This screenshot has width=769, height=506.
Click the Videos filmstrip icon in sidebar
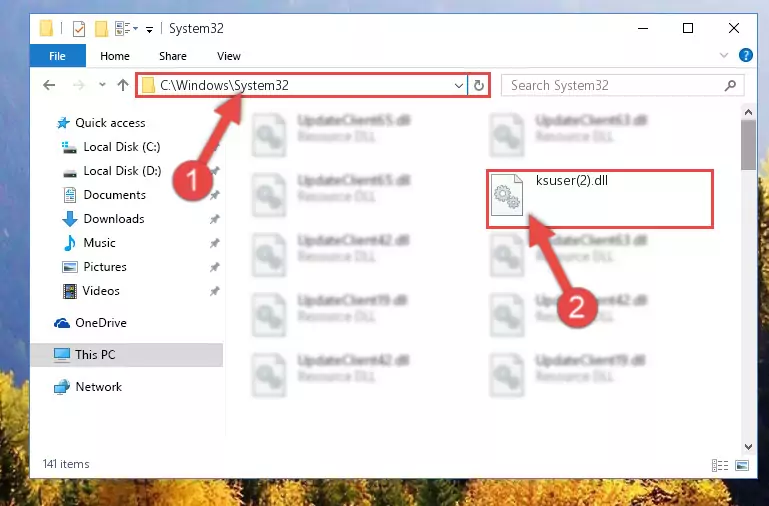pyautogui.click(x=70, y=291)
